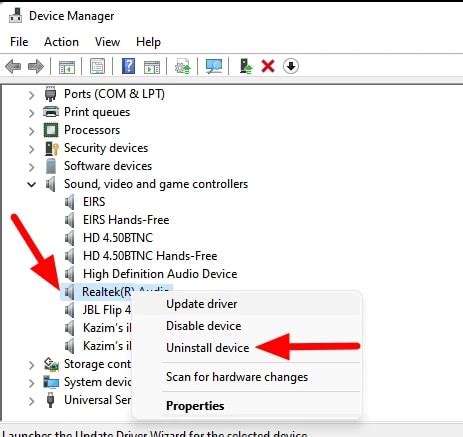
Task: Click the Sound, video and game controllers speaker icon
Action: [x=50, y=184]
